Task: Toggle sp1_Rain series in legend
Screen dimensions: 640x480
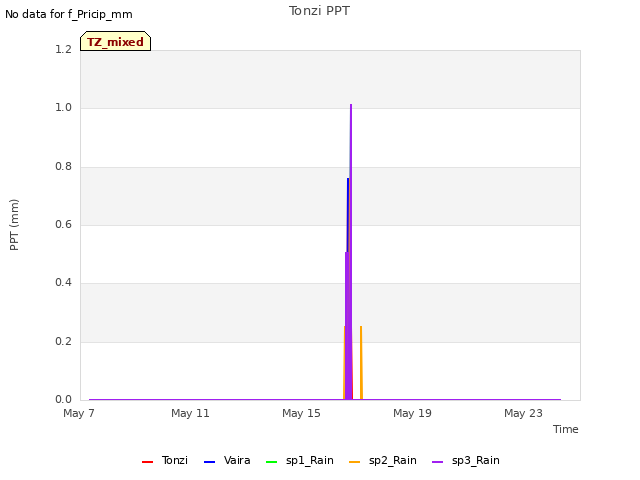Action: 300,460
